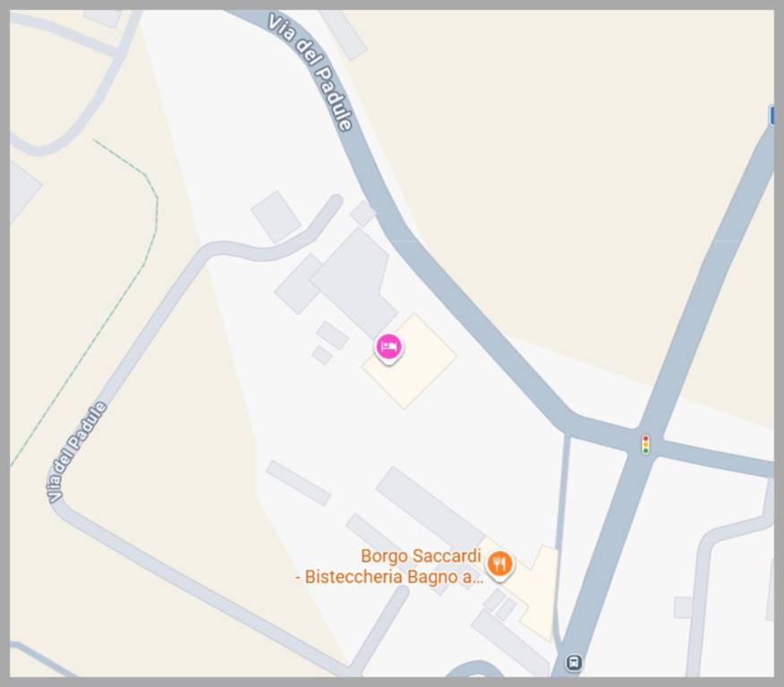Select the bus stop icon on the road
784x687 pixels.
[574, 663]
